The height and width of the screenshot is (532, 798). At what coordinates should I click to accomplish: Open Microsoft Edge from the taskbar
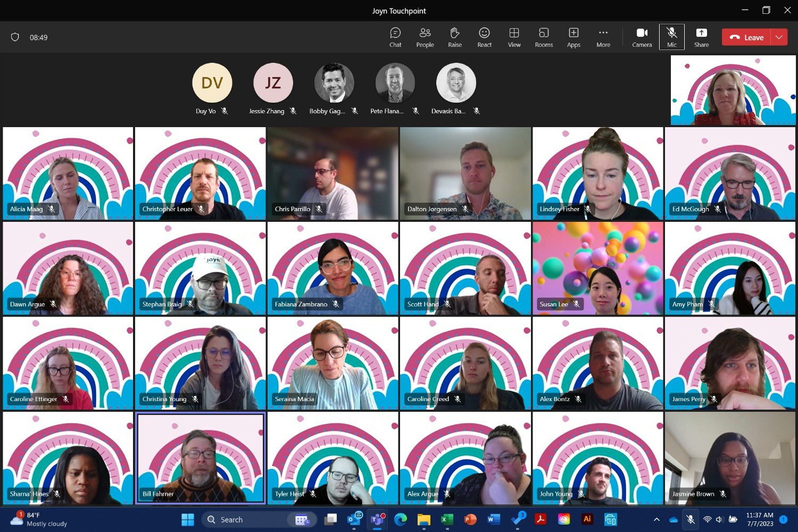pyautogui.click(x=401, y=519)
